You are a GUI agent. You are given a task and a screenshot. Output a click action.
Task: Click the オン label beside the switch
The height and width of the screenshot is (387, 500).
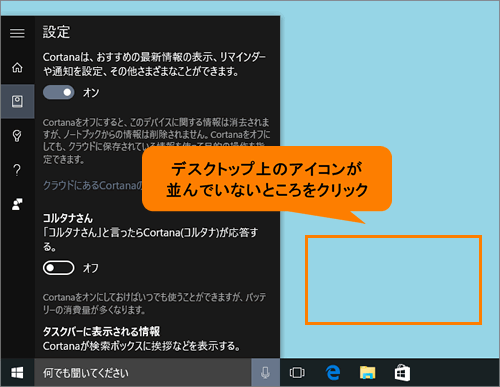(91, 92)
